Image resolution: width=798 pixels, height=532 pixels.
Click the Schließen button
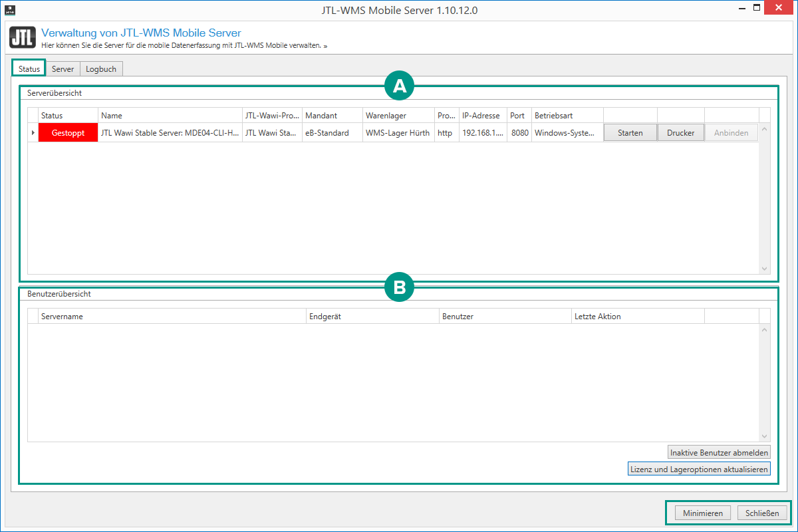762,513
